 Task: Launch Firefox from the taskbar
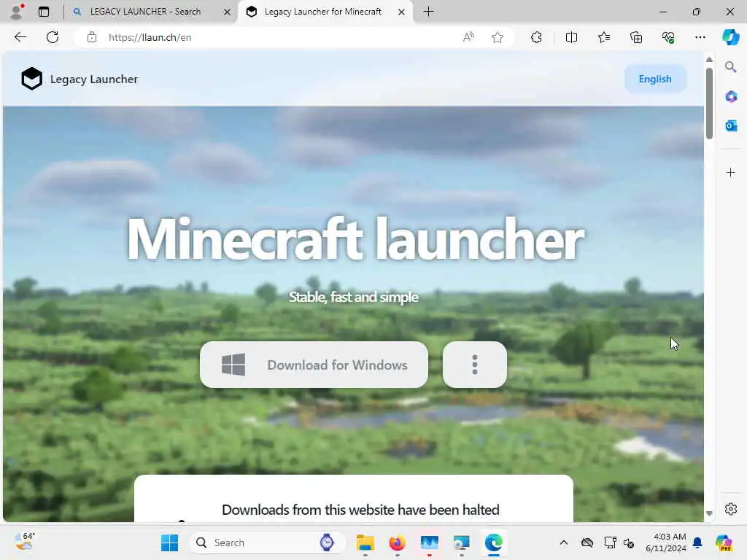tap(398, 542)
